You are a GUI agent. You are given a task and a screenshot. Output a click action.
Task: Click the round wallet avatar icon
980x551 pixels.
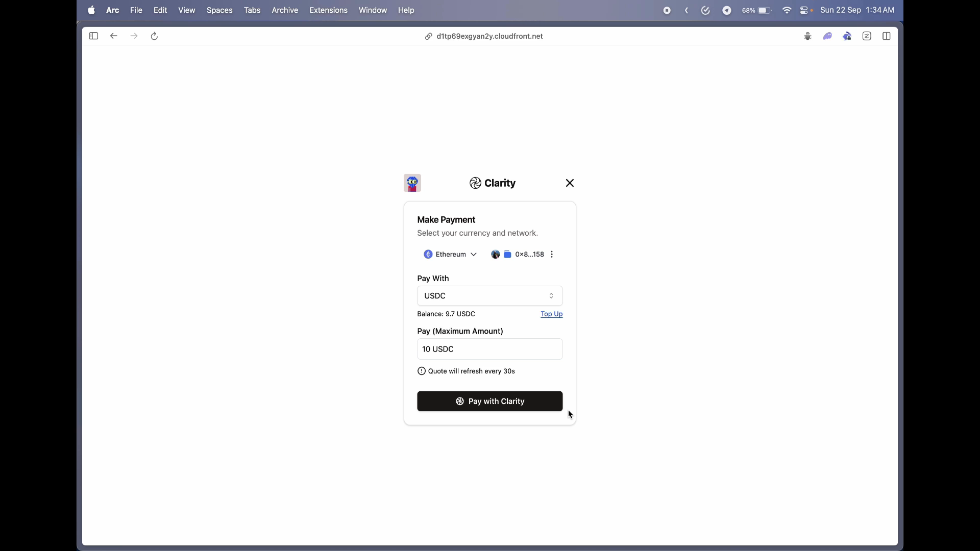pos(496,255)
